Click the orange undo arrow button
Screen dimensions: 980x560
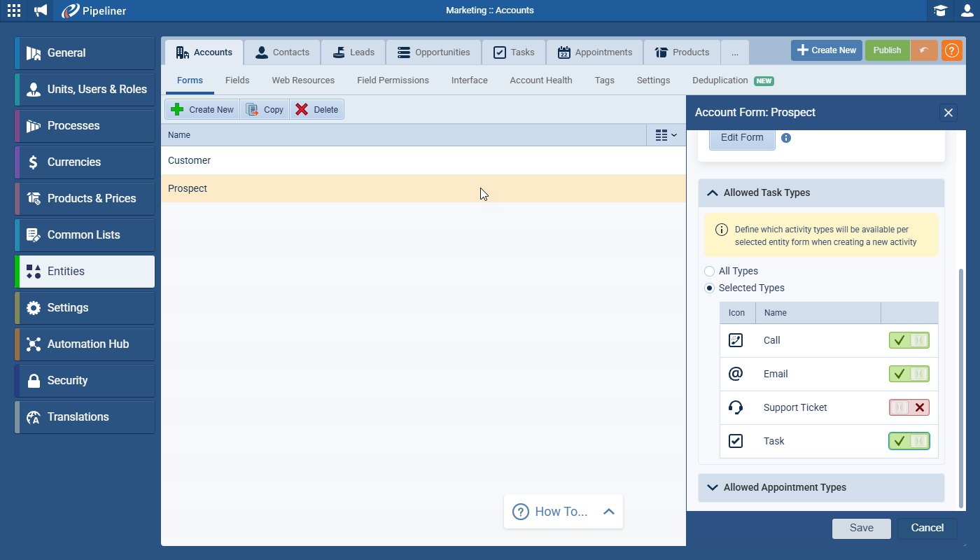[x=924, y=50]
